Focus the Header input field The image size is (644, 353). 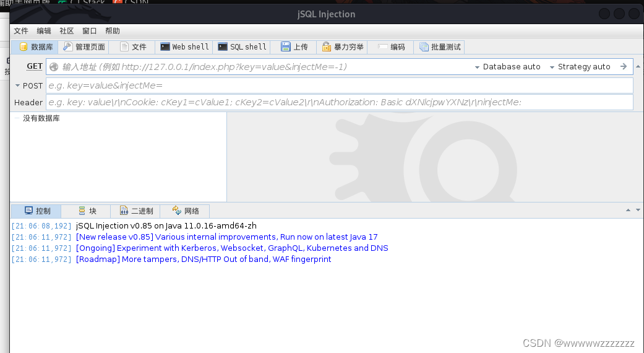coord(339,102)
